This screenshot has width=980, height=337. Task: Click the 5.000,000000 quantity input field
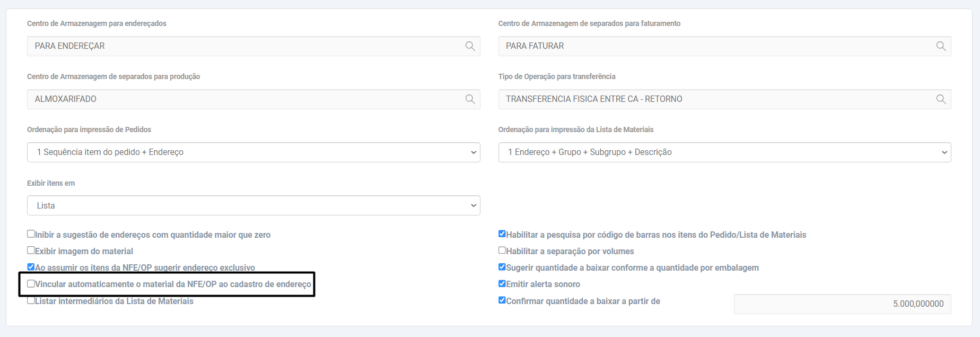pyautogui.click(x=842, y=304)
